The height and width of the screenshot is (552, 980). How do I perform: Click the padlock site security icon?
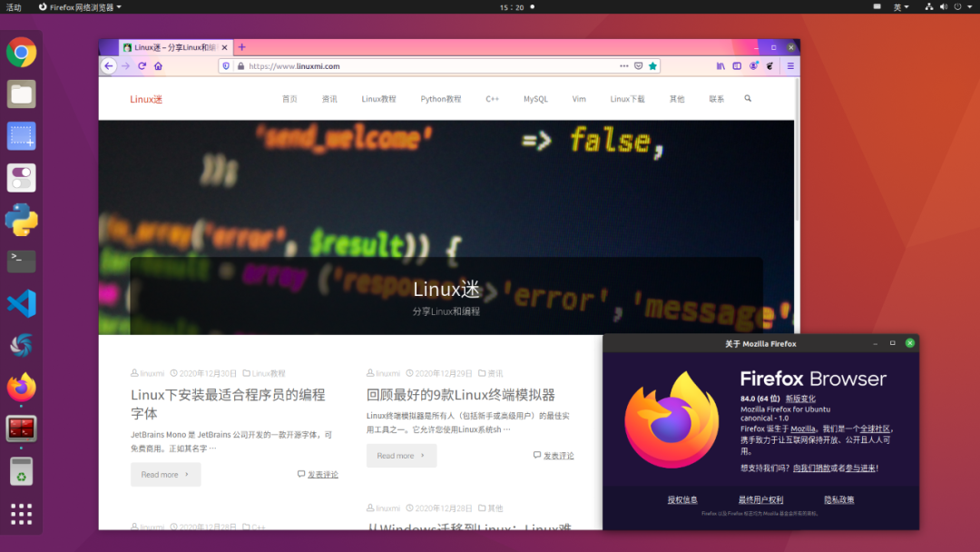pyautogui.click(x=240, y=65)
